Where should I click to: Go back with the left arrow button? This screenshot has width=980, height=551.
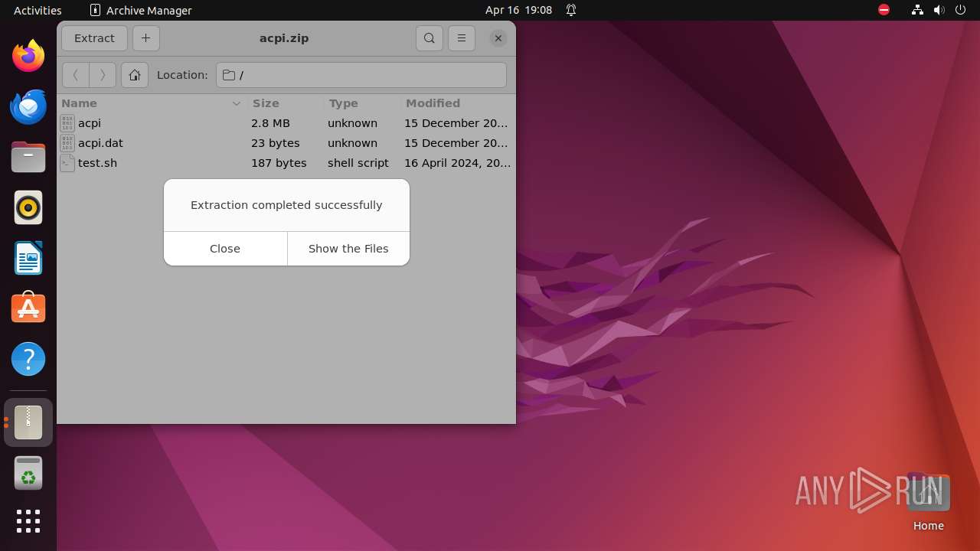click(x=75, y=75)
